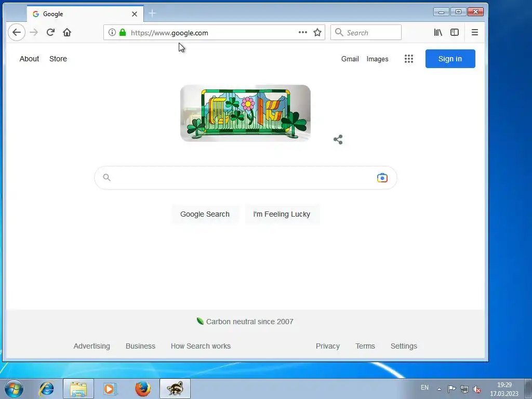Viewport: 532px width, 399px height.
Task: Open the clock showing 19:29
Action: coord(504,389)
